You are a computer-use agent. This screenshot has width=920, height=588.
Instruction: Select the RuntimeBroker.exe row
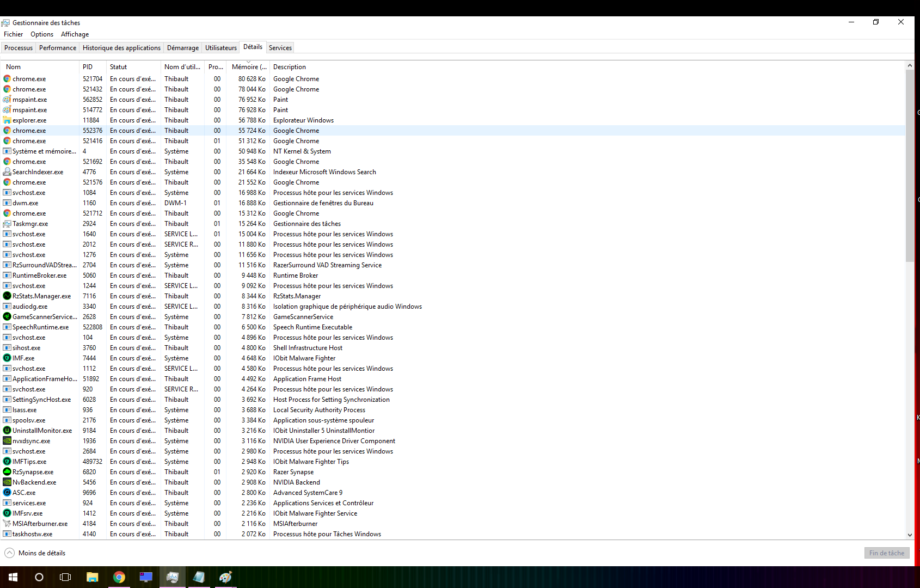pos(453,275)
